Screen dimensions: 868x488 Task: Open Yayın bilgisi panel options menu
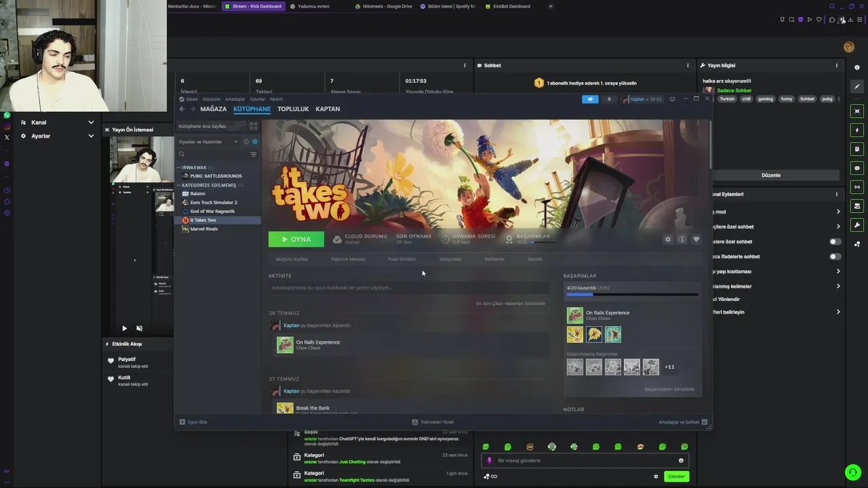837,66
